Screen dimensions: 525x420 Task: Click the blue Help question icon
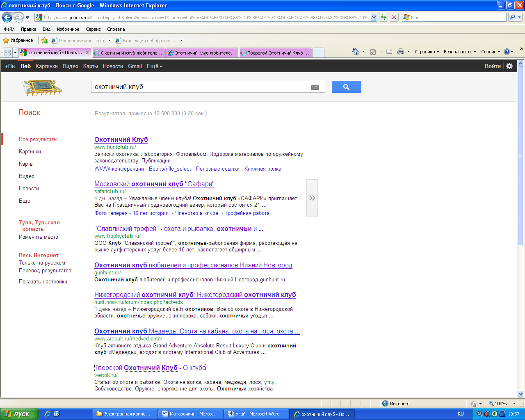coord(507,52)
